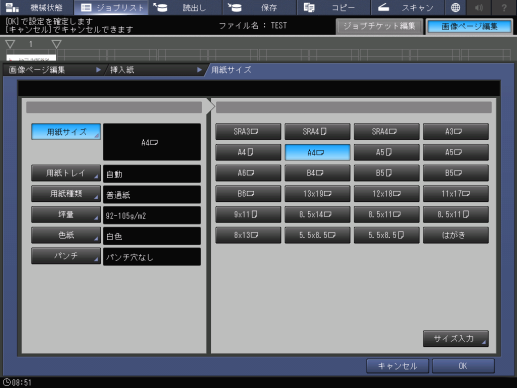Select A4 portrait paper size
517x388 pixels.
(248, 152)
